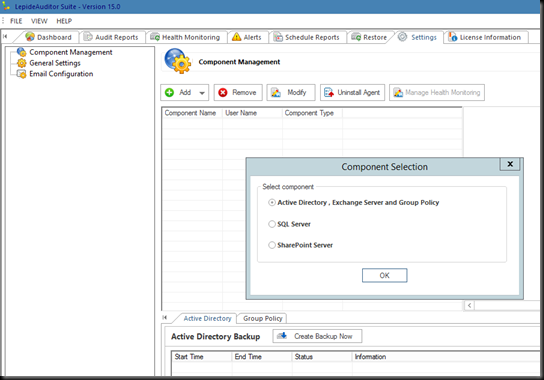The width and height of the screenshot is (544, 380).
Task: Click the Uninstall Agent icon
Action: pyautogui.click(x=329, y=92)
